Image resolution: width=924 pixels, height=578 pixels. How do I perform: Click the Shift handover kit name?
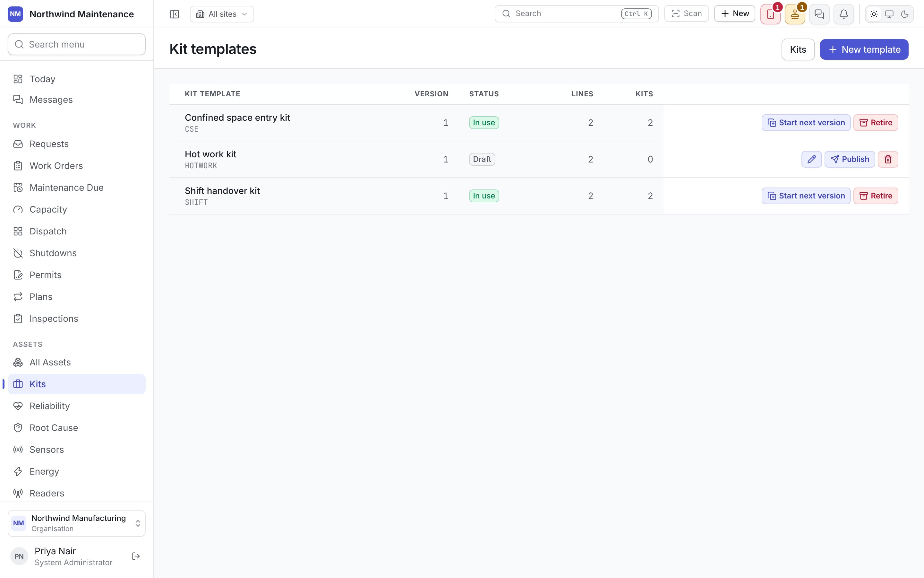(x=222, y=191)
